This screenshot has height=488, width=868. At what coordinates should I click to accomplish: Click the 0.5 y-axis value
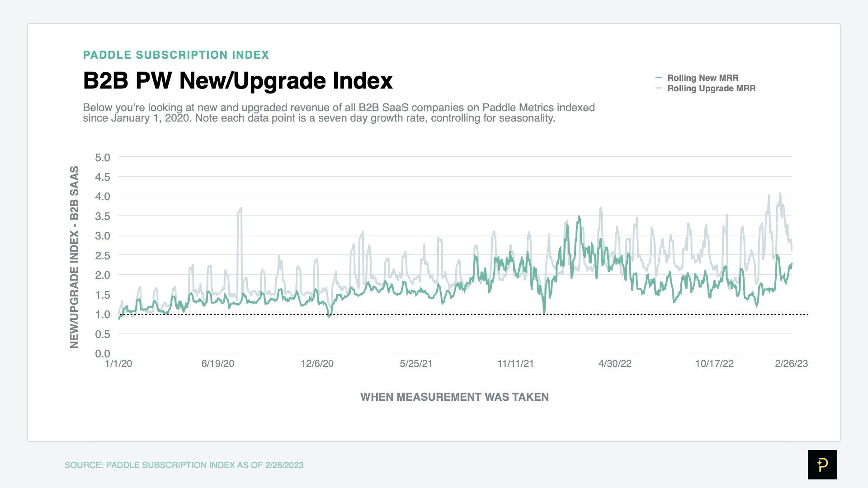point(103,334)
